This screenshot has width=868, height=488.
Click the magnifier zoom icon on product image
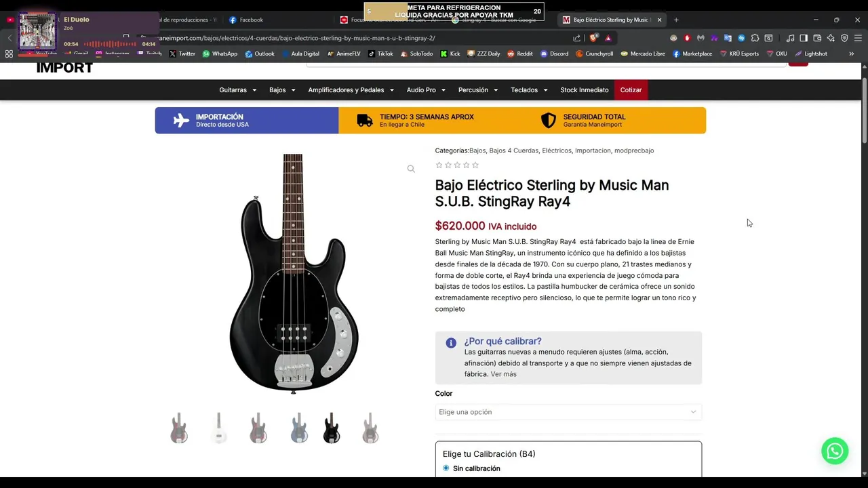tap(411, 169)
